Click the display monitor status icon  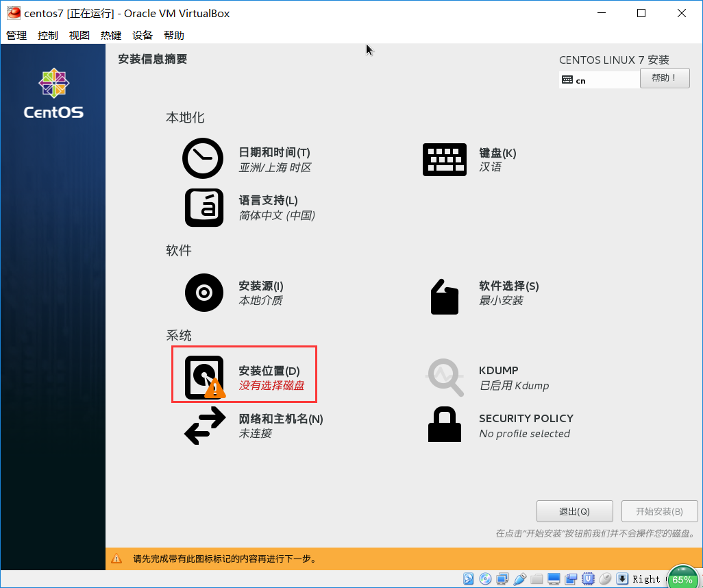[x=554, y=578]
